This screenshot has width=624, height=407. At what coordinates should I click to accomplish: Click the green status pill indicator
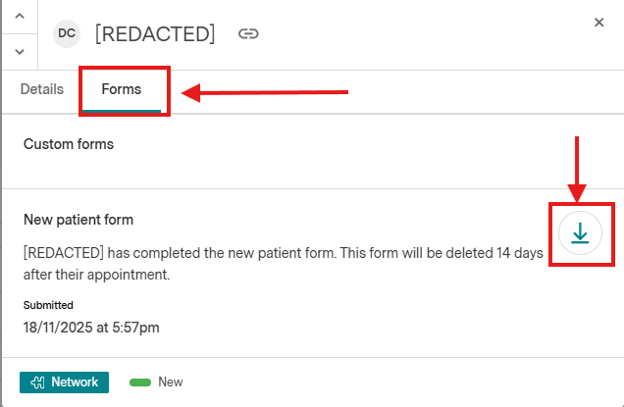click(x=139, y=382)
